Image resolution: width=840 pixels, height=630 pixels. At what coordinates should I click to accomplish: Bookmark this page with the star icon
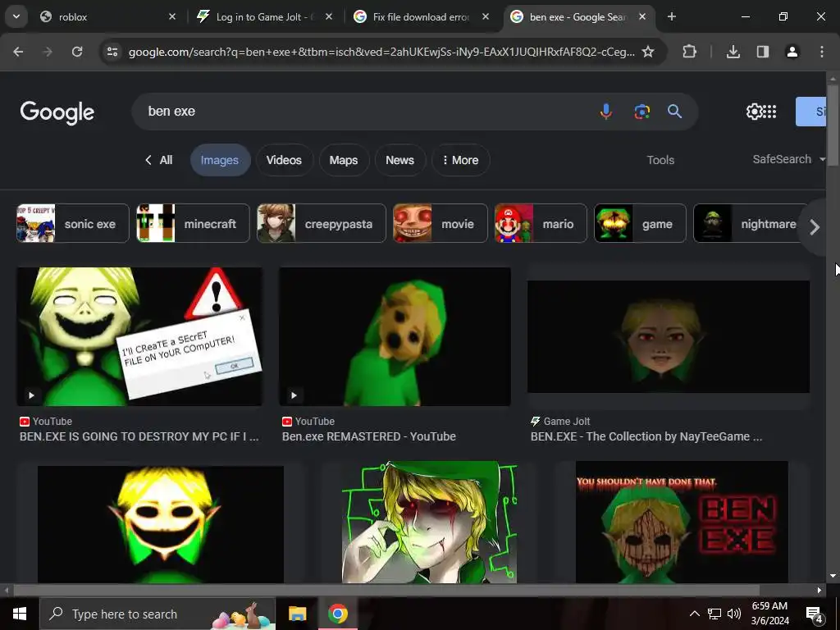point(648,52)
